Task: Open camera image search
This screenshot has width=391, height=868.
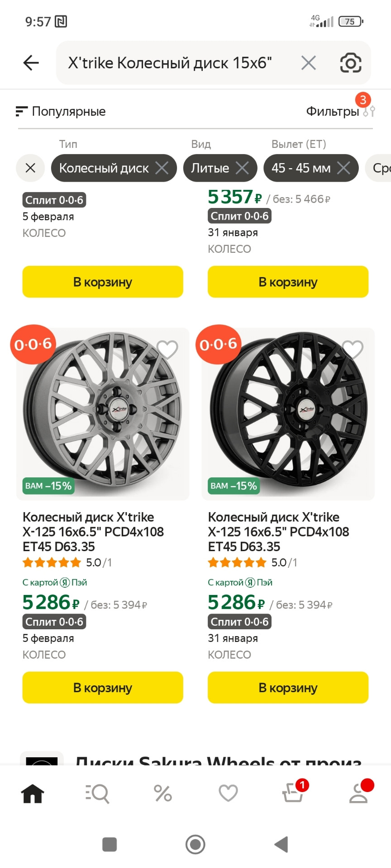Action: (351, 63)
